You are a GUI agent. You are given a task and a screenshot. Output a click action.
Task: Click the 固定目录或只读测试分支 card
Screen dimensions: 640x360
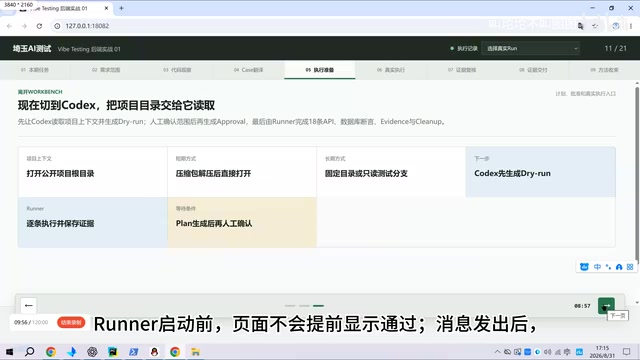pyautogui.click(x=391, y=172)
